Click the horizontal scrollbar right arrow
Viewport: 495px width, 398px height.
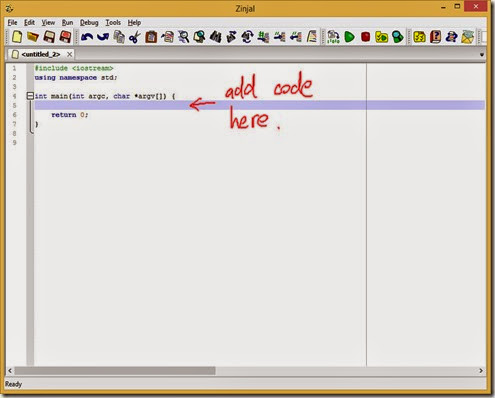pyautogui.click(x=481, y=370)
